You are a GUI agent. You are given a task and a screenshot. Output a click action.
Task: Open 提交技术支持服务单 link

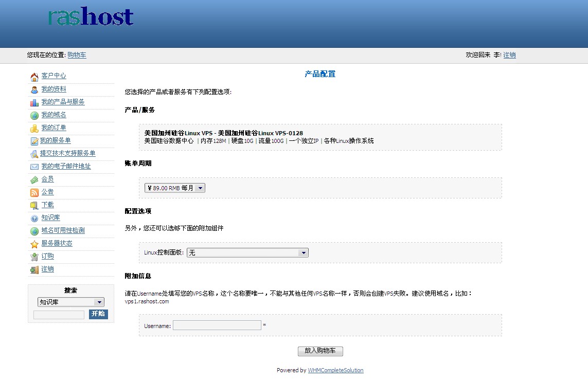pos(67,153)
